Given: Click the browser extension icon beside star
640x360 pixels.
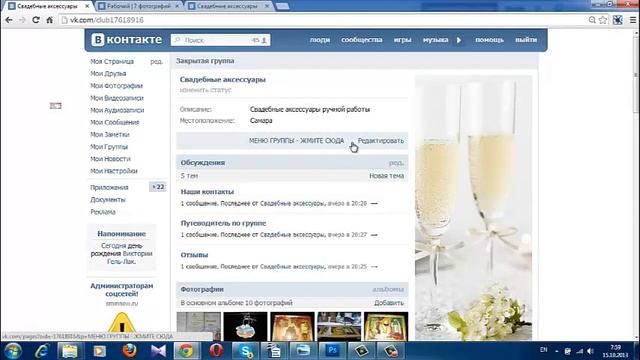Looking at the screenshot, I should coord(618,20).
